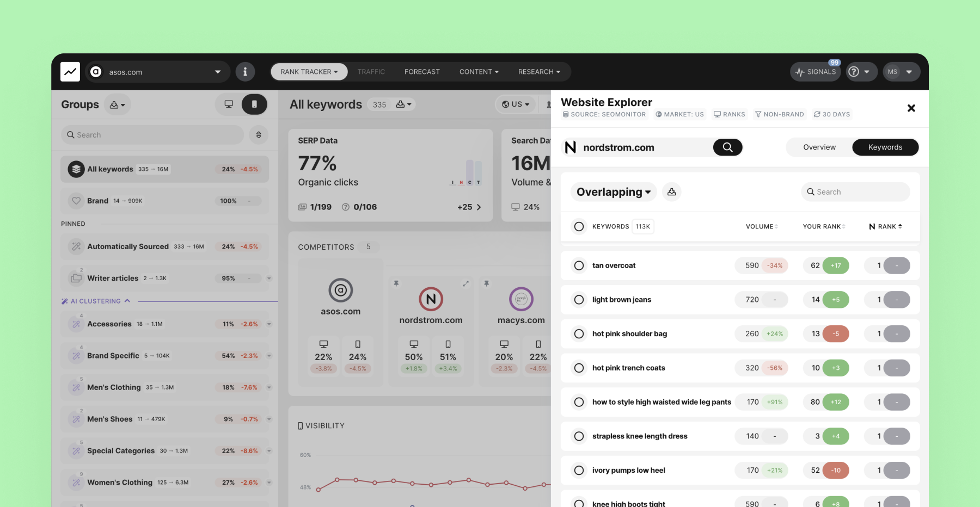Select the strapless knee length dress keyword
This screenshot has height=507, width=980.
pos(579,436)
